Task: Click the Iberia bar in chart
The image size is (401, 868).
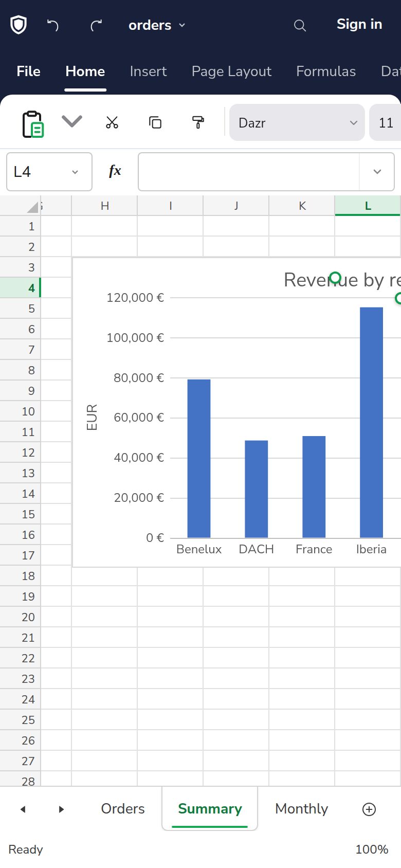Action: pyautogui.click(x=372, y=423)
